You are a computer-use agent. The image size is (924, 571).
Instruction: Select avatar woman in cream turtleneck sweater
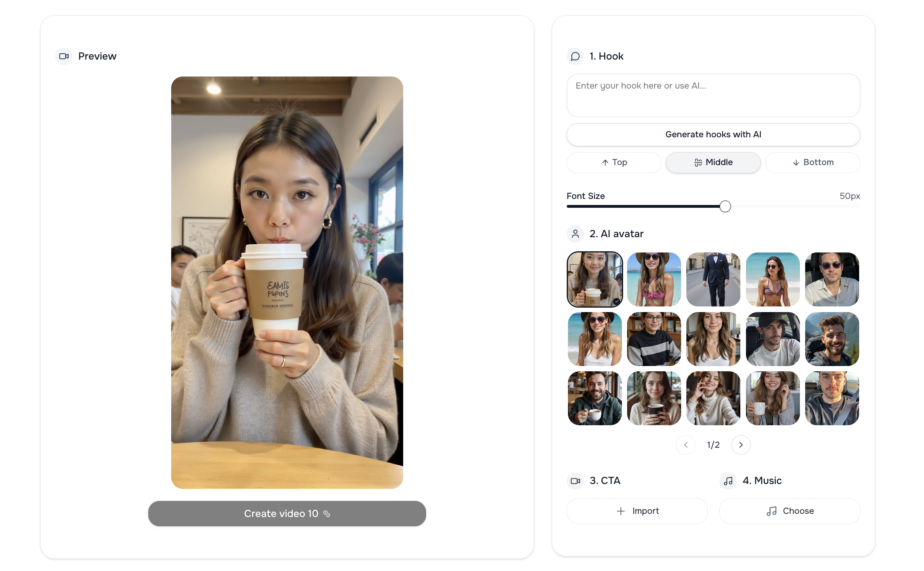click(713, 398)
